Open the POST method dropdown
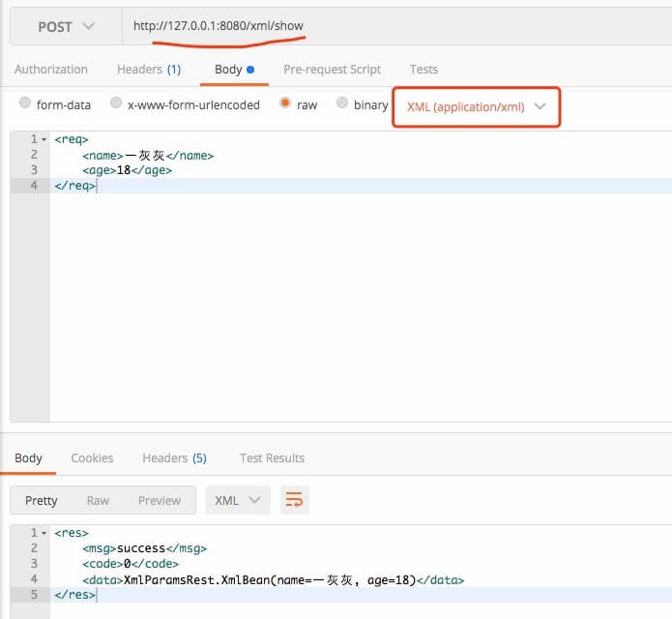 (x=66, y=27)
